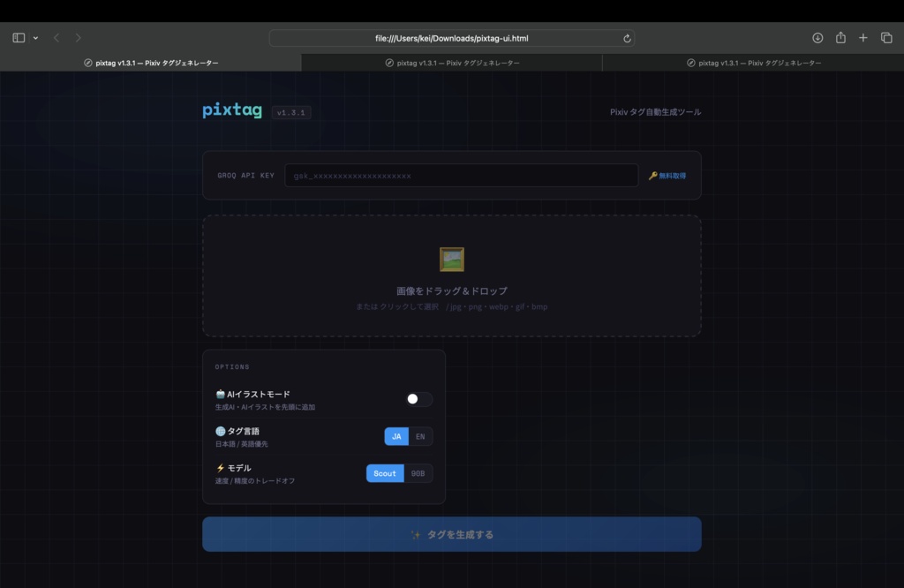Click the Share icon in toolbar
Screen dimensions: 904x588
pyautogui.click(x=840, y=37)
